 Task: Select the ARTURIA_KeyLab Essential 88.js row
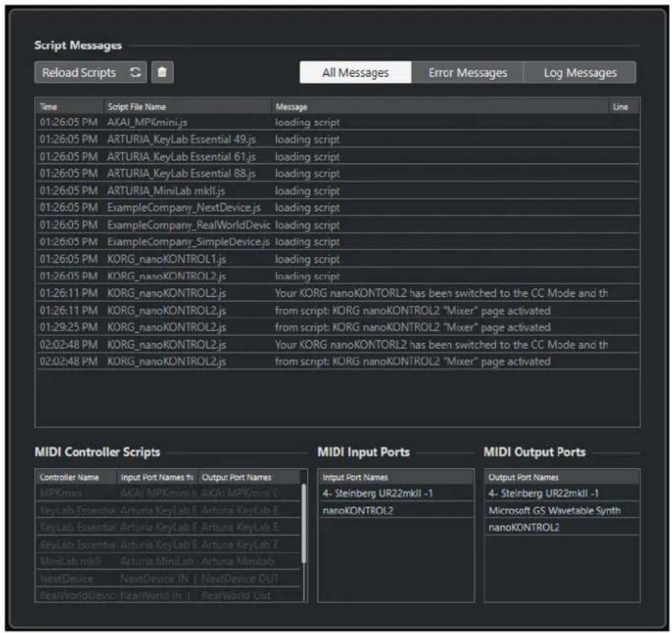pos(337,173)
